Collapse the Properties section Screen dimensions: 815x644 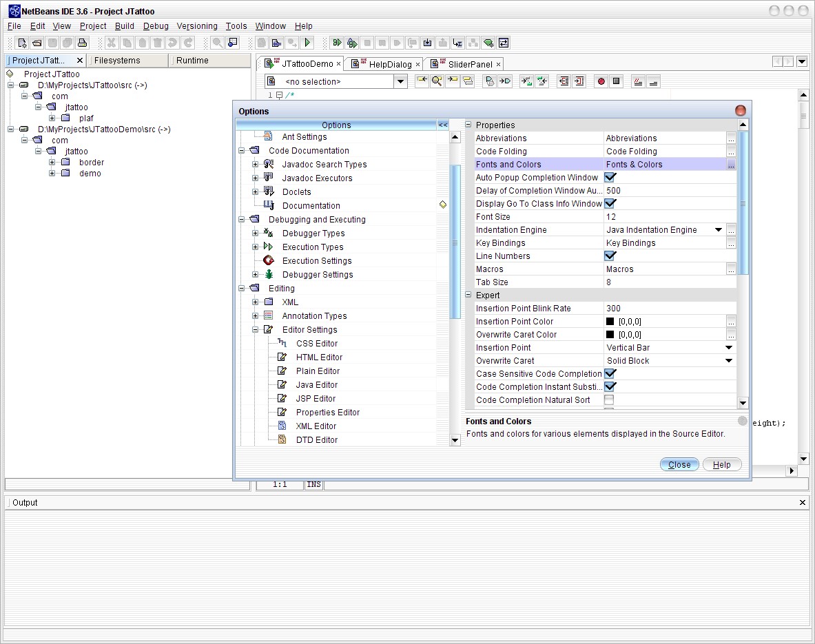coord(468,125)
